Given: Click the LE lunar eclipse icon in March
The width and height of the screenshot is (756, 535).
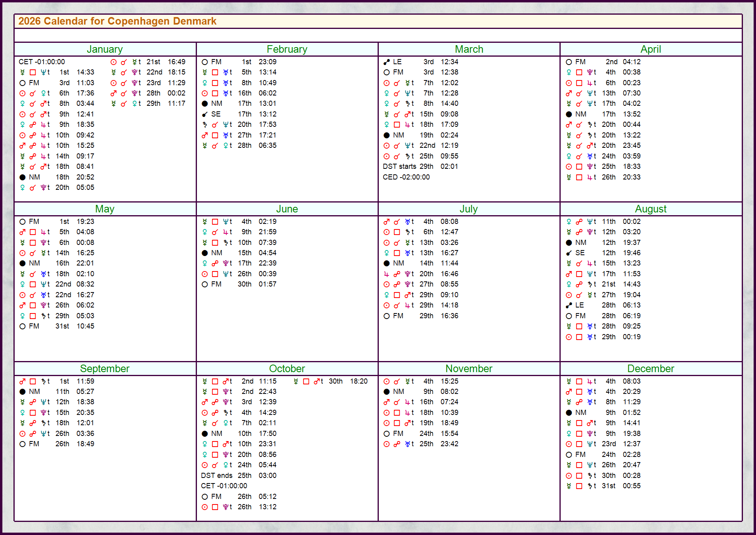Looking at the screenshot, I should [386, 62].
